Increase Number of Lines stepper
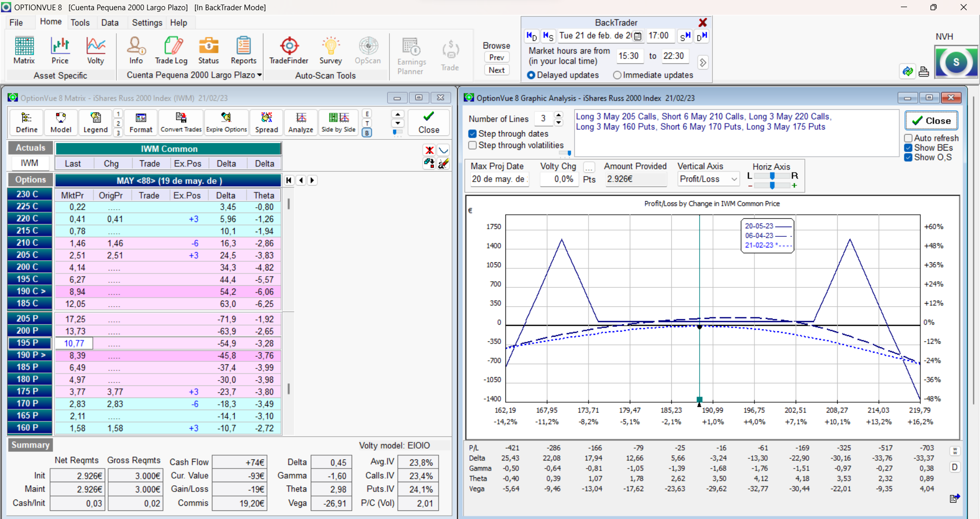 558,115
